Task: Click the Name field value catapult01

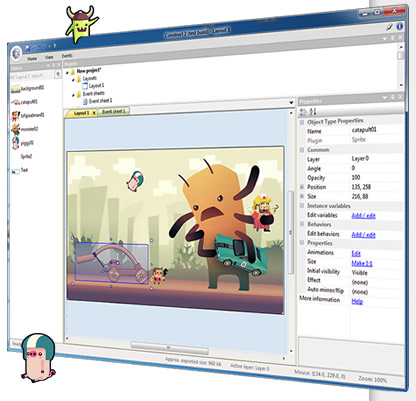Action: 364,129
